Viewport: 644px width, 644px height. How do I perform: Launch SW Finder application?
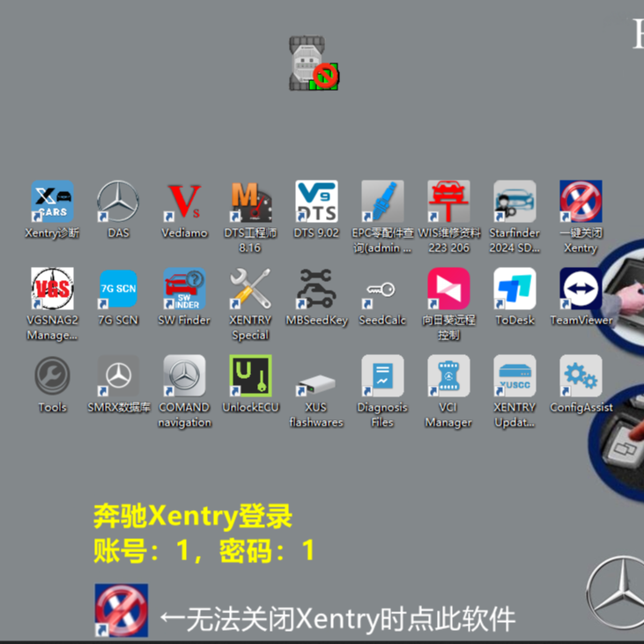184,290
